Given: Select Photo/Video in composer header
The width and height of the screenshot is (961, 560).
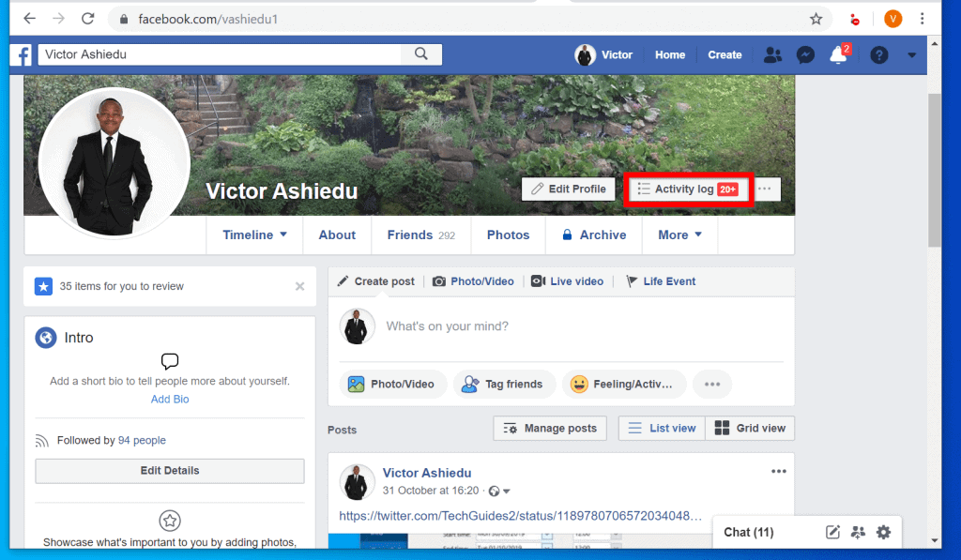Looking at the screenshot, I should (x=473, y=281).
